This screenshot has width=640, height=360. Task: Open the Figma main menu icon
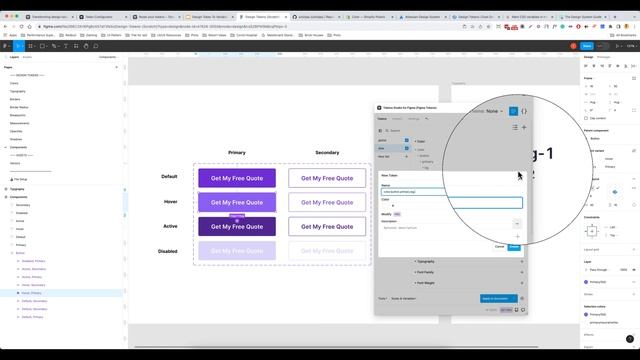[x=6, y=46]
